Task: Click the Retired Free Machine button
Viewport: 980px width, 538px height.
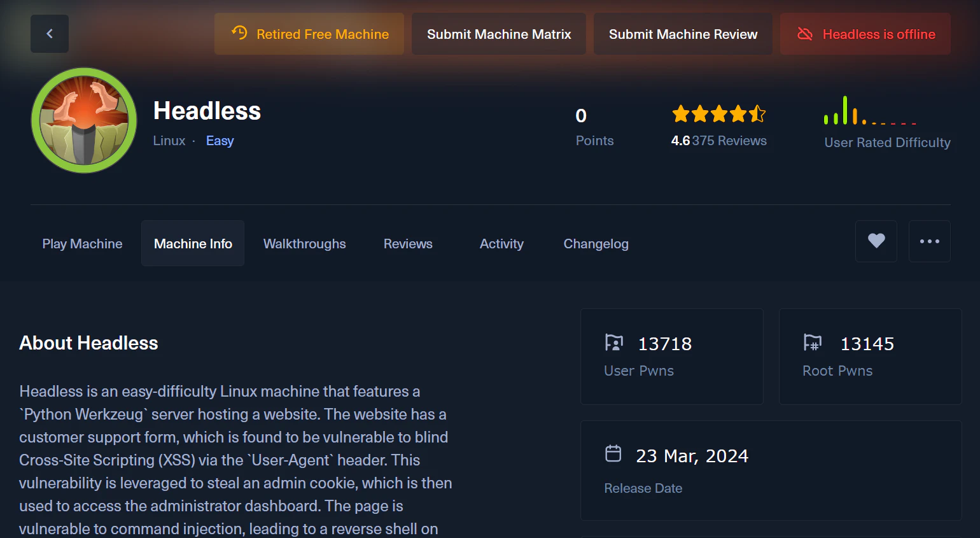Action: coord(309,34)
